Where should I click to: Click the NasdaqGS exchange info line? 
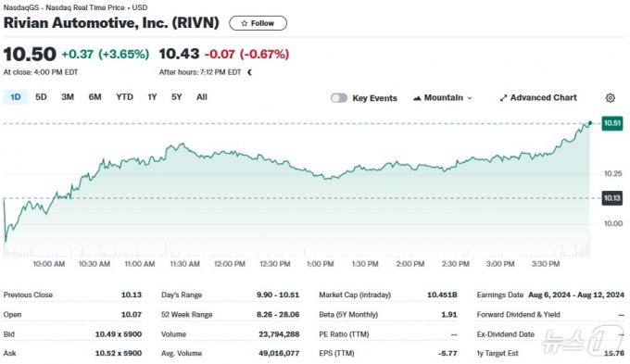[75, 7]
